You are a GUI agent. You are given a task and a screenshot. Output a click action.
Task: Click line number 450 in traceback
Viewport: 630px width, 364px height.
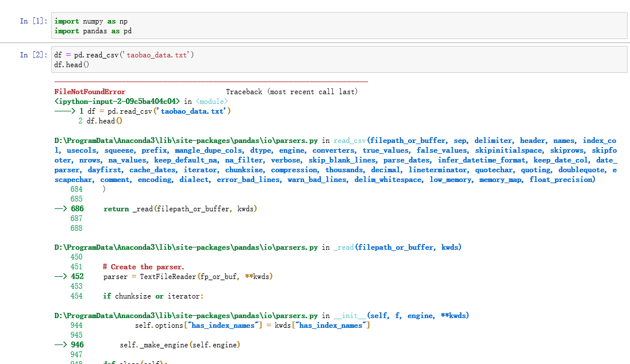click(x=76, y=257)
